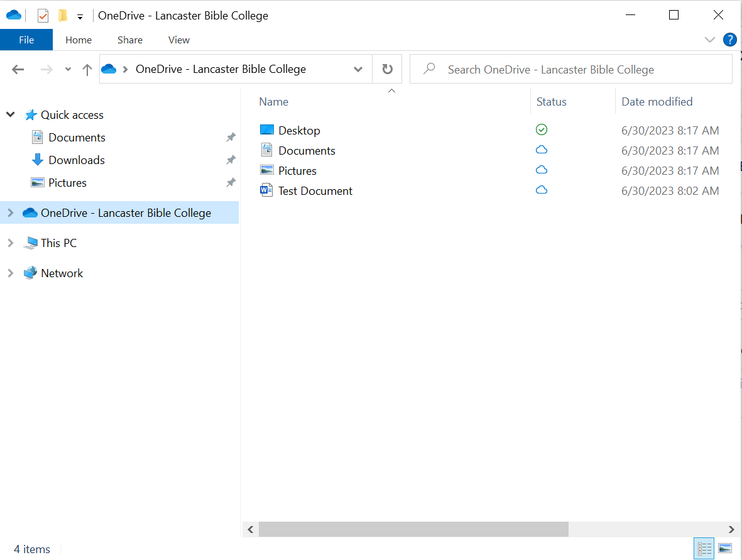Screen dimensions: 742x560
Task: Open Help via the question mark icon
Action: click(x=729, y=40)
